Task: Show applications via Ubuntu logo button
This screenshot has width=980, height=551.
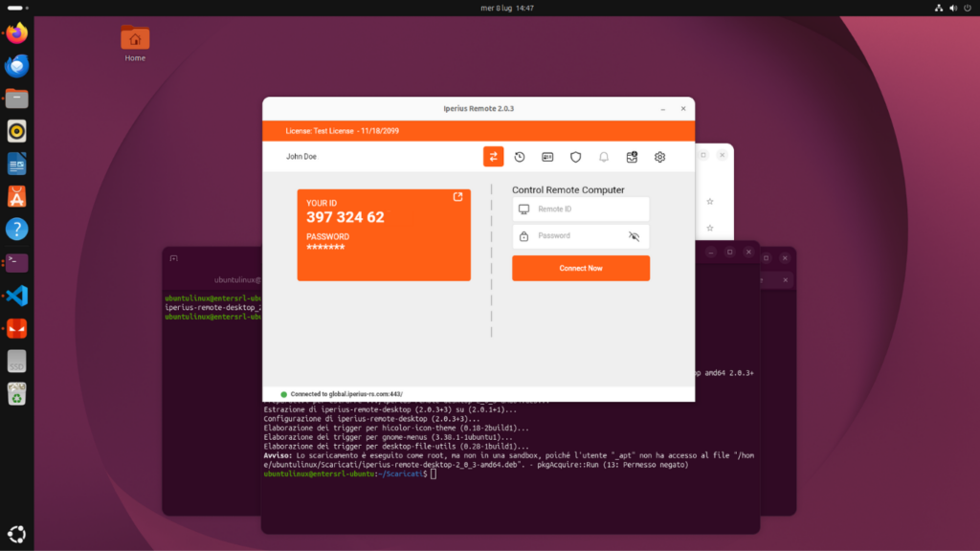Action: point(17,534)
